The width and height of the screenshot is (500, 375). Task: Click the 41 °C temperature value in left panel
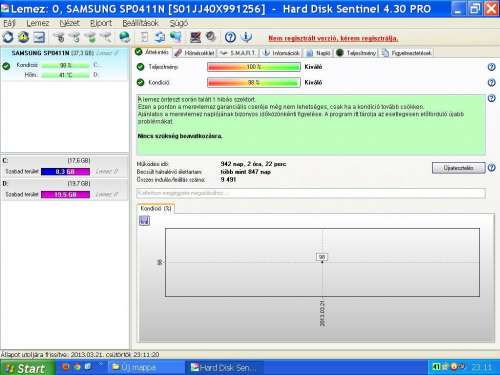[x=65, y=75]
